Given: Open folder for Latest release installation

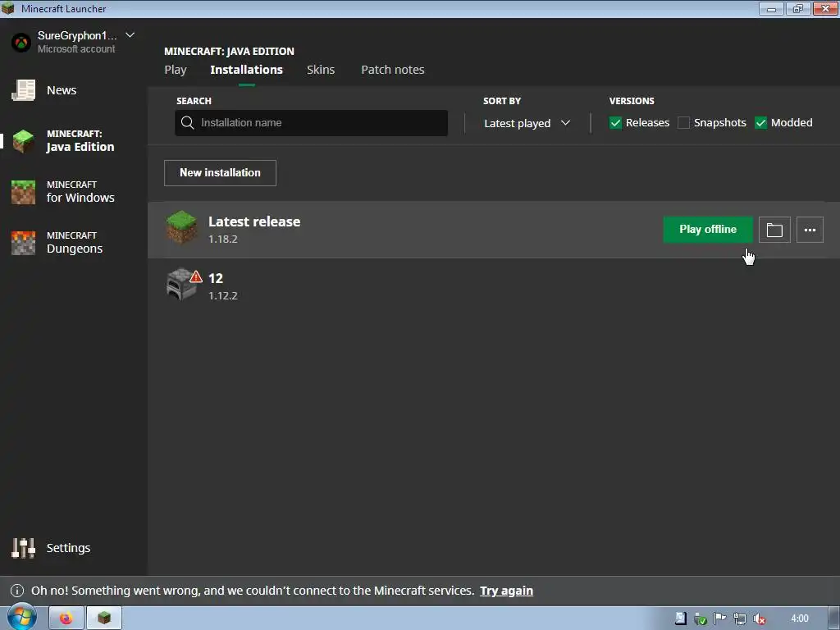Looking at the screenshot, I should point(774,230).
